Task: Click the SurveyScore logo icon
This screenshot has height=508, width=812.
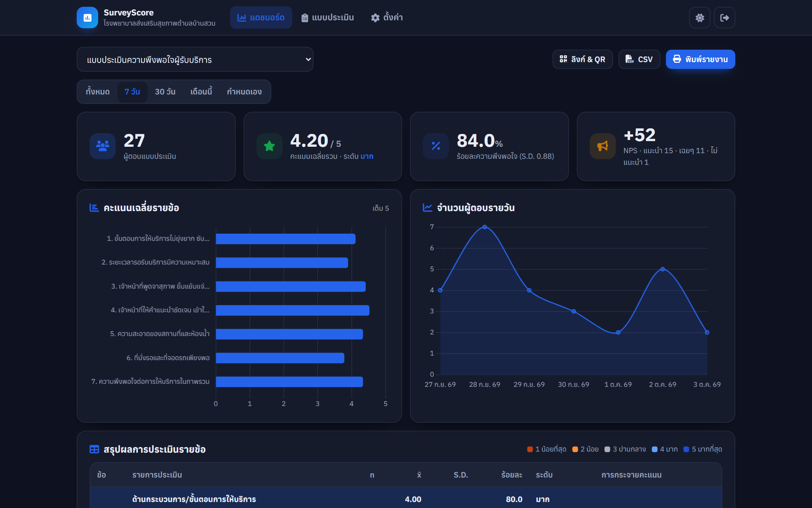Action: coord(87,18)
